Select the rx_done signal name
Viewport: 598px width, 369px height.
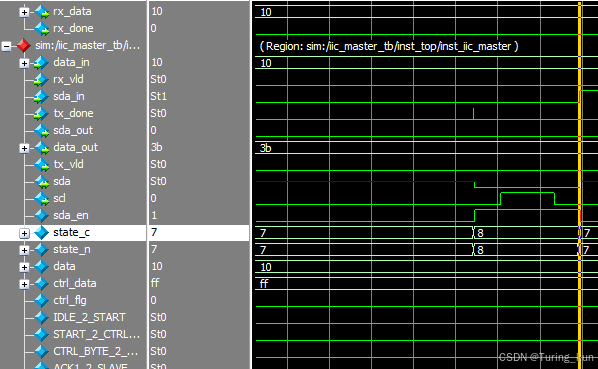coord(73,28)
